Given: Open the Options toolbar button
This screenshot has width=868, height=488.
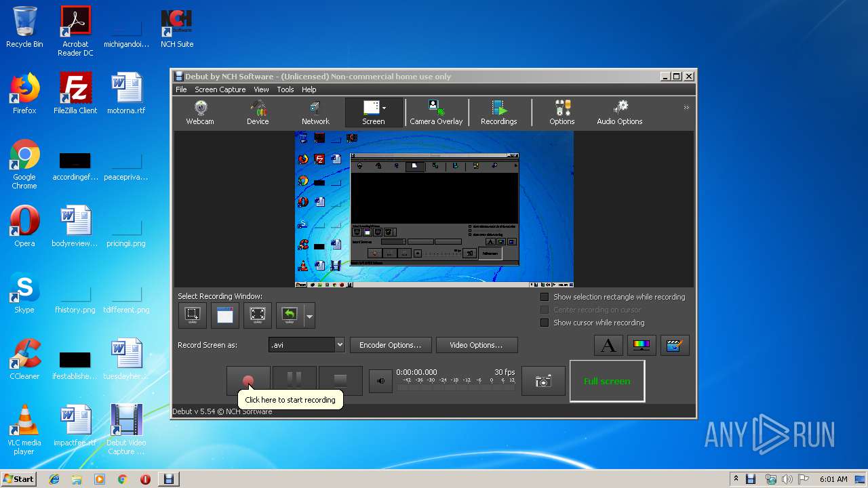Looking at the screenshot, I should 561,113.
